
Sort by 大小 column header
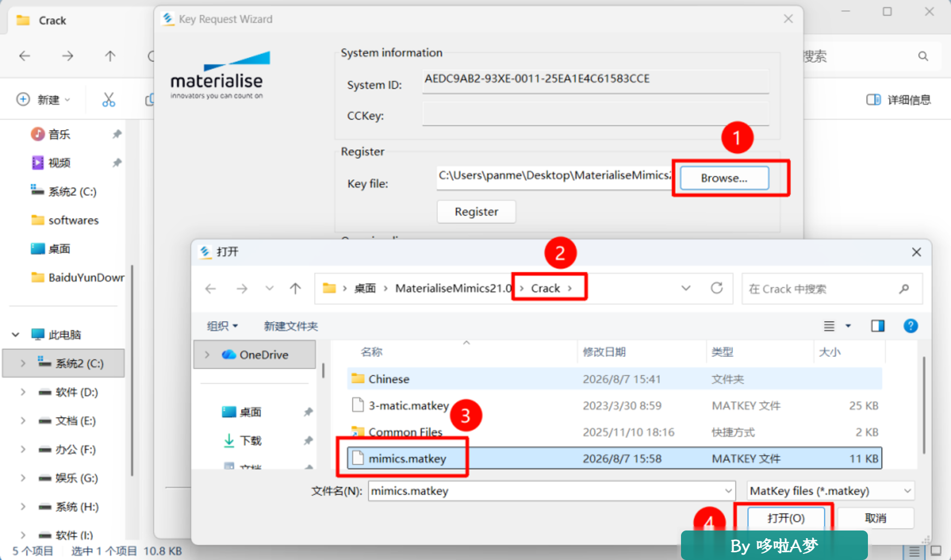pyautogui.click(x=830, y=352)
